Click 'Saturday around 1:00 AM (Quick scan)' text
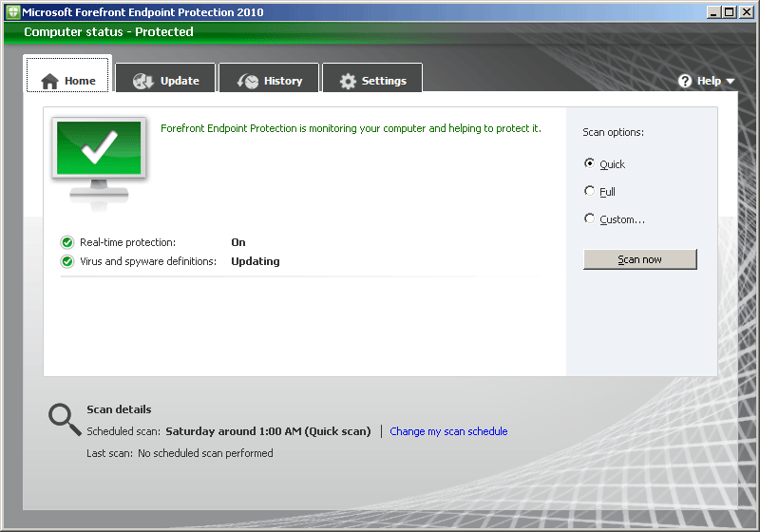Viewport: 760px width, 532px height. click(x=268, y=431)
